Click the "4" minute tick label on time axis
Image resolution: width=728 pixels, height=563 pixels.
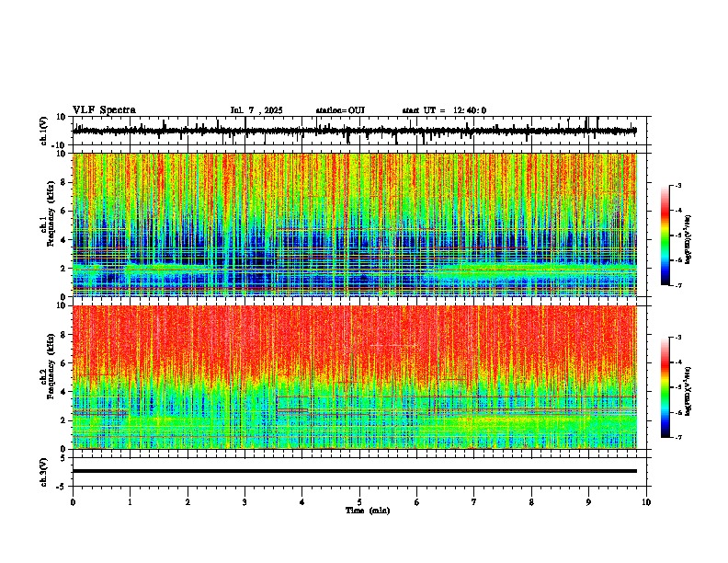pyautogui.click(x=302, y=502)
